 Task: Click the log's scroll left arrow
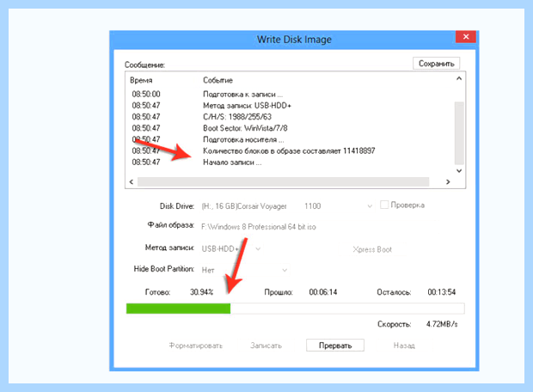coord(132,182)
